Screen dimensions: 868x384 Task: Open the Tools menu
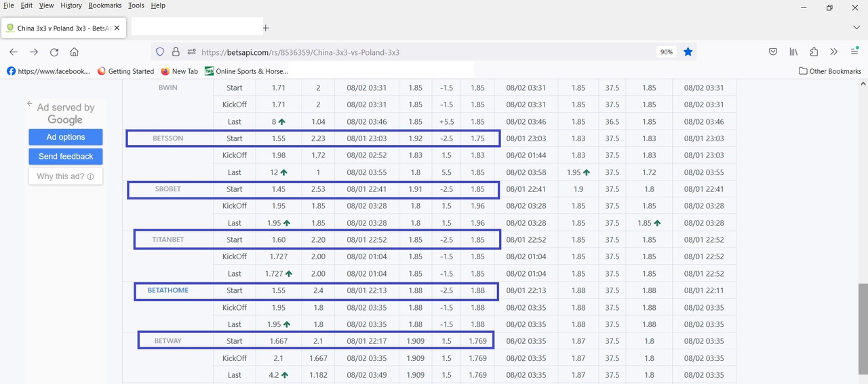pyautogui.click(x=136, y=5)
